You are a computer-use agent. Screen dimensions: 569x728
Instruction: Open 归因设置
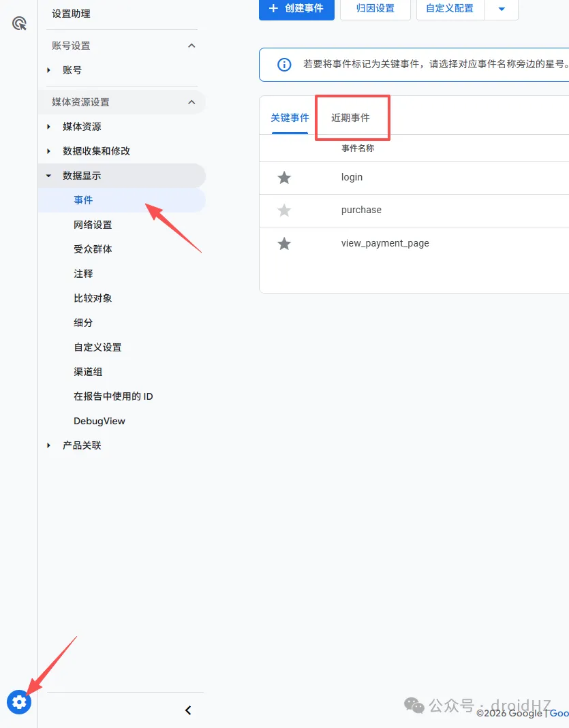tap(375, 9)
